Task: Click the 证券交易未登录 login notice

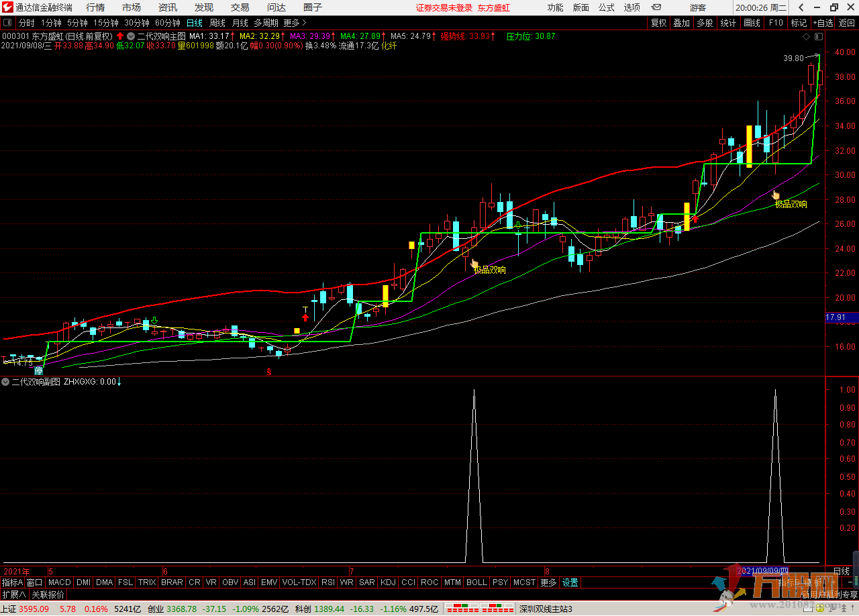Action: click(x=444, y=8)
